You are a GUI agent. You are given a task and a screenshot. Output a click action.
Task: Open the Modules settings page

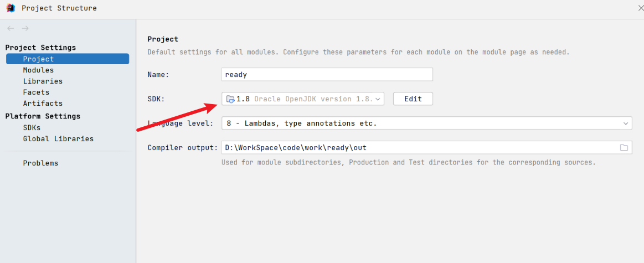[x=38, y=70]
